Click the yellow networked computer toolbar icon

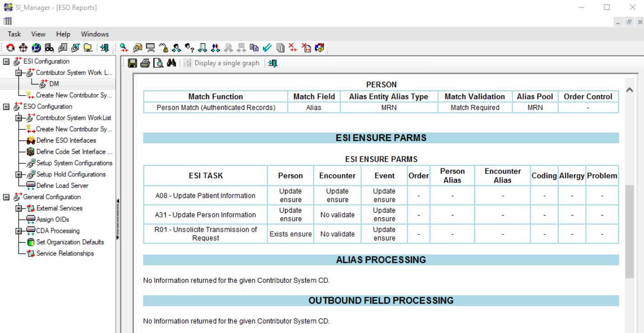[88, 47]
